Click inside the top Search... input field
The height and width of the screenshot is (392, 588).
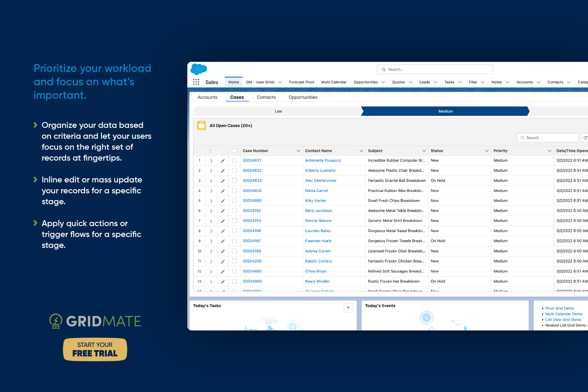click(x=435, y=69)
